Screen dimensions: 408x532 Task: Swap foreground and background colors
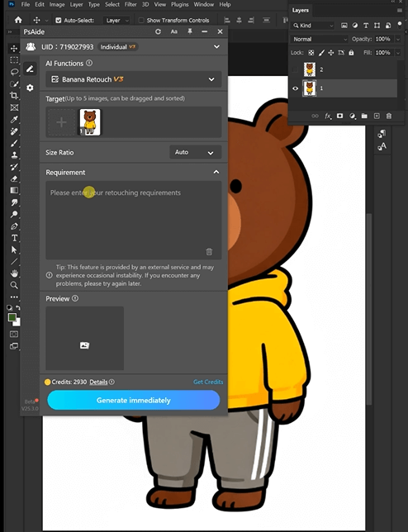(x=17, y=307)
